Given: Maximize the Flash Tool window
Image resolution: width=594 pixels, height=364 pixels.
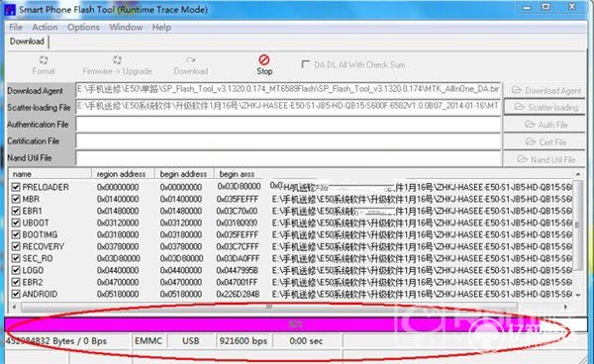Looking at the screenshot, I should 545,7.
